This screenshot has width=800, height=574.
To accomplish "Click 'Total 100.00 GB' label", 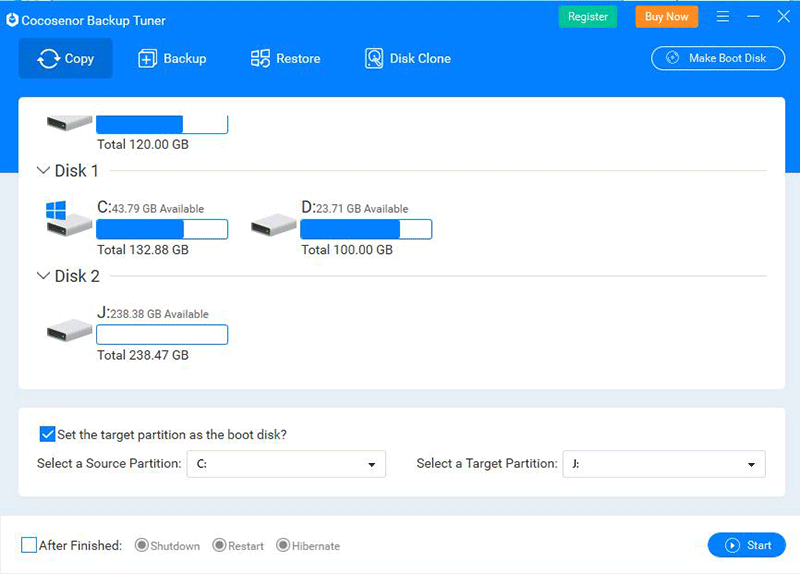I will (x=347, y=250).
